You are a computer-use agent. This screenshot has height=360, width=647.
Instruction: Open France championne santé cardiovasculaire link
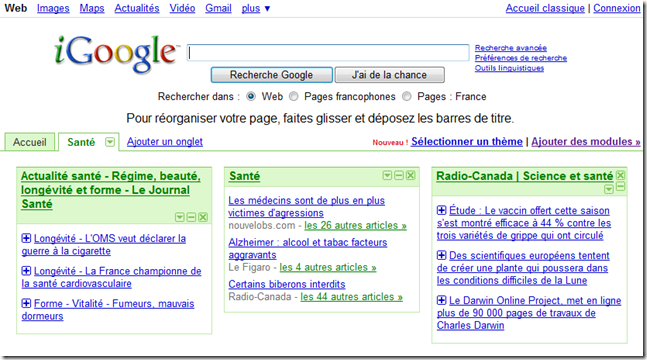pyautogui.click(x=111, y=277)
